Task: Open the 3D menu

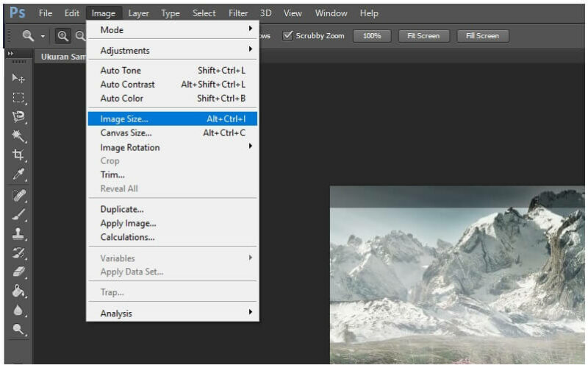Action: pyautogui.click(x=266, y=13)
